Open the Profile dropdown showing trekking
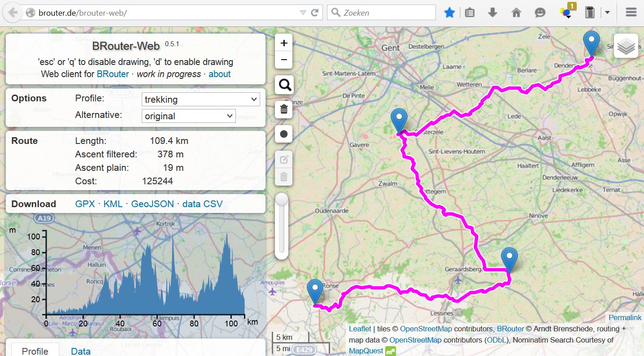The width and height of the screenshot is (644, 356). [x=201, y=99]
